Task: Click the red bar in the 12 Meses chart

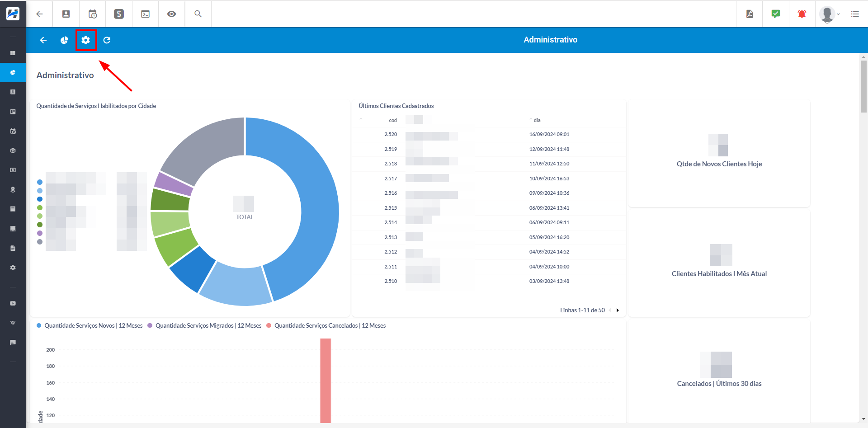Action: [x=325, y=381]
